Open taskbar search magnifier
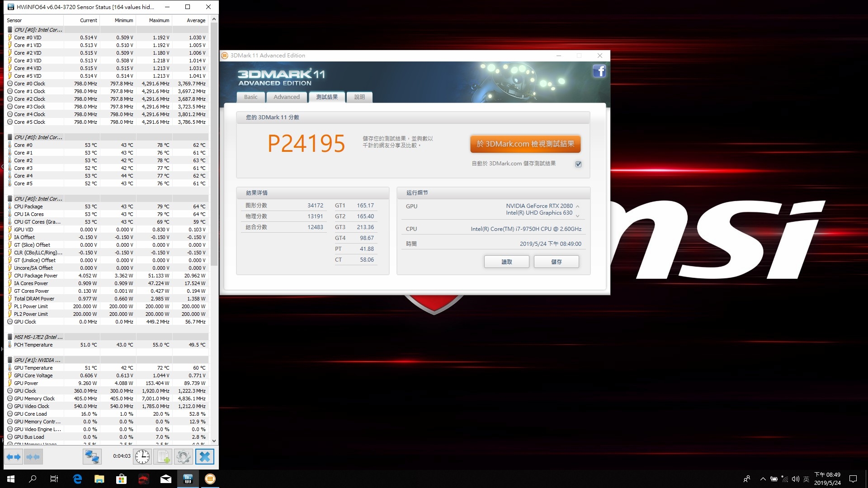 [x=33, y=479]
